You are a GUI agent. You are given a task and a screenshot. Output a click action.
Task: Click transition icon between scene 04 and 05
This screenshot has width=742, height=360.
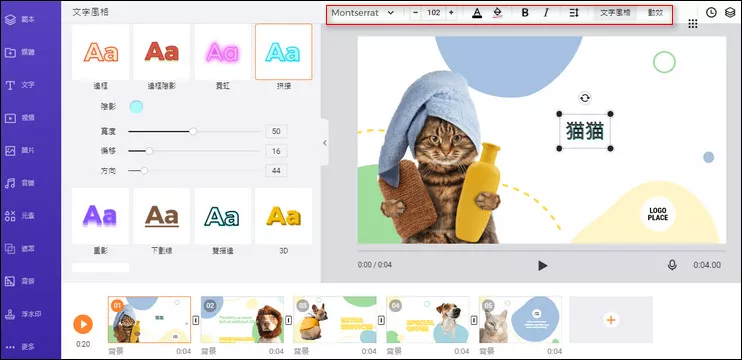pyautogui.click(x=474, y=320)
